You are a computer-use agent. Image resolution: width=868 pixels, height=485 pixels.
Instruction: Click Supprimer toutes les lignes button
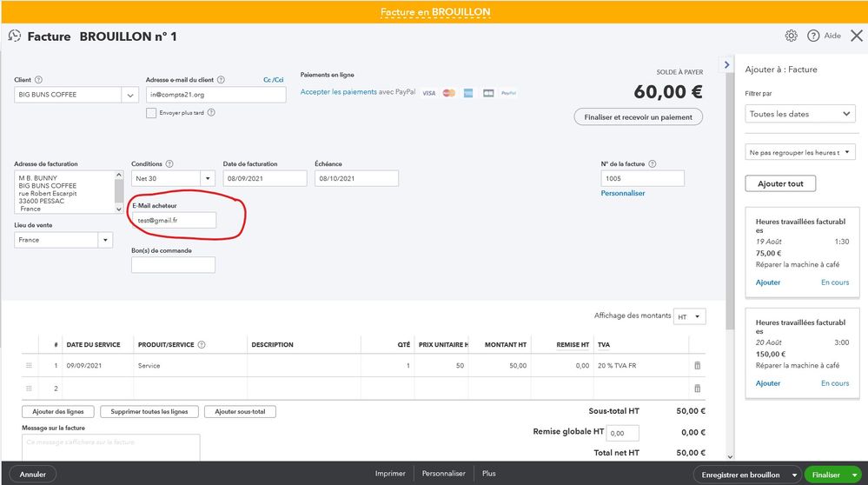[149, 411]
